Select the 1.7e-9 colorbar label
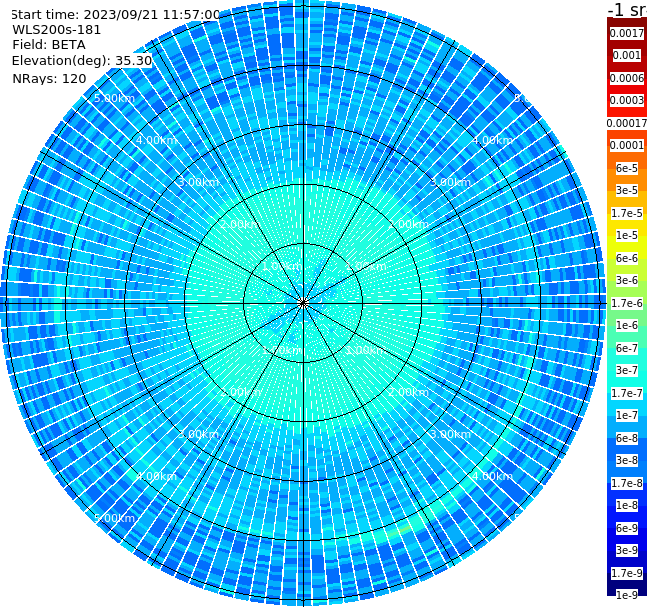647x607 pixels. 627,573
